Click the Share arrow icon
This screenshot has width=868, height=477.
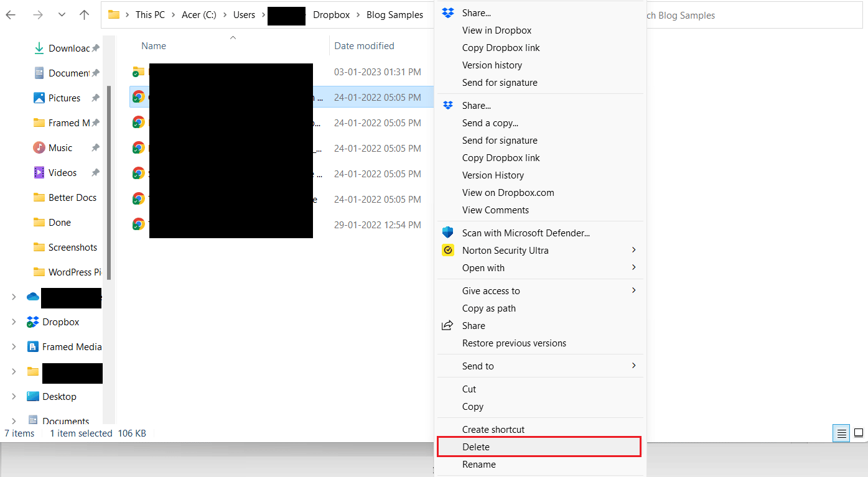point(447,325)
